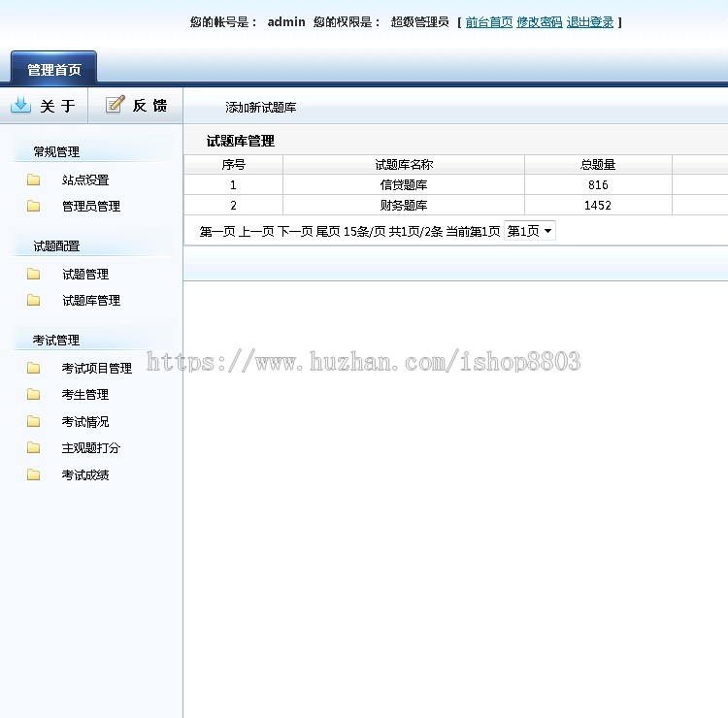Click 尾页 pagination link
The image size is (728, 718).
[328, 231]
